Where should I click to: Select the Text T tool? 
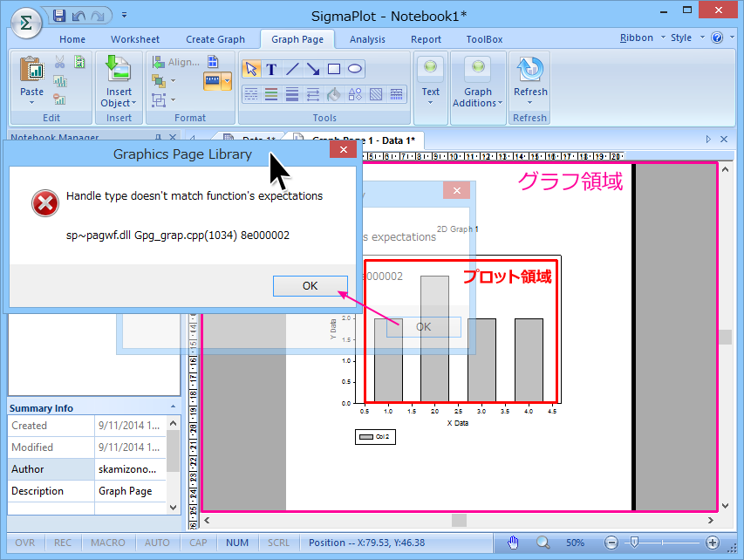[271, 69]
